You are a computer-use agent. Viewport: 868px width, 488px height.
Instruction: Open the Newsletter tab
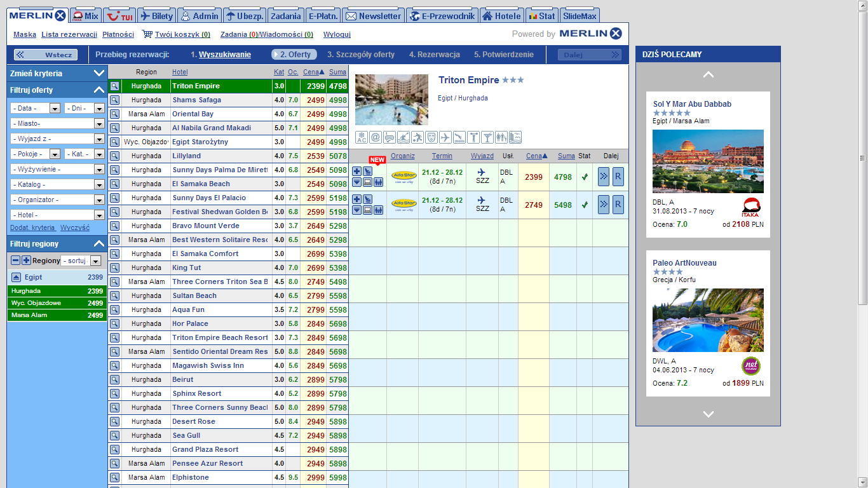pyautogui.click(x=374, y=16)
